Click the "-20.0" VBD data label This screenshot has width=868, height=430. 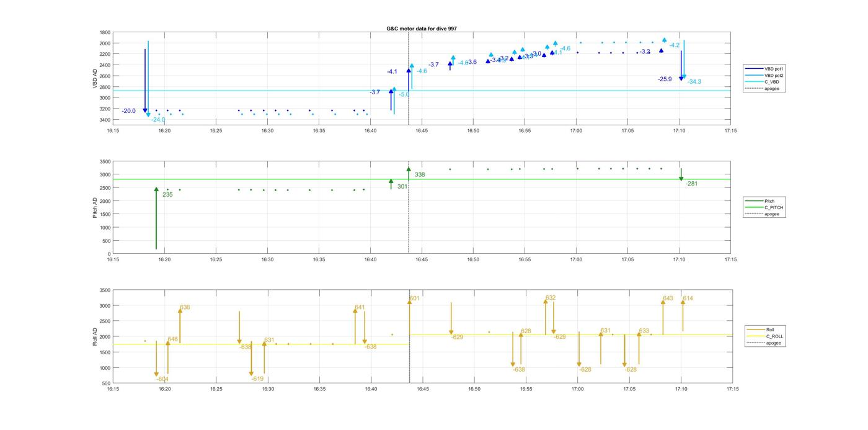[128, 111]
